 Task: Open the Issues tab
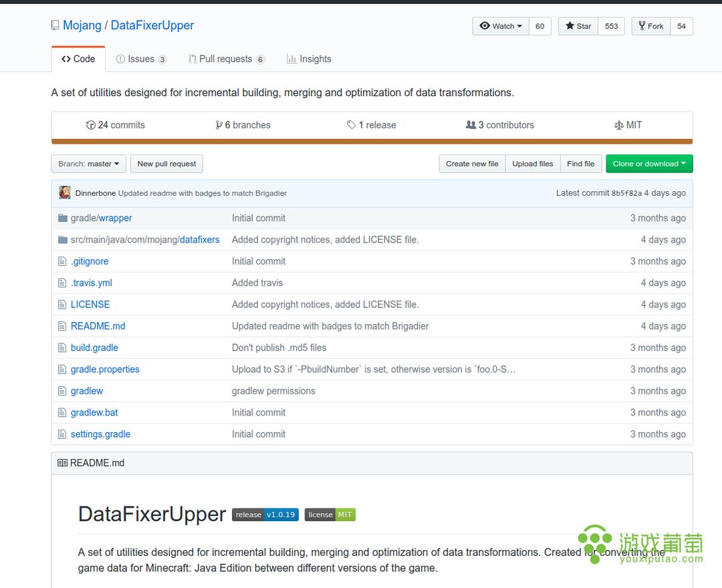click(x=141, y=59)
